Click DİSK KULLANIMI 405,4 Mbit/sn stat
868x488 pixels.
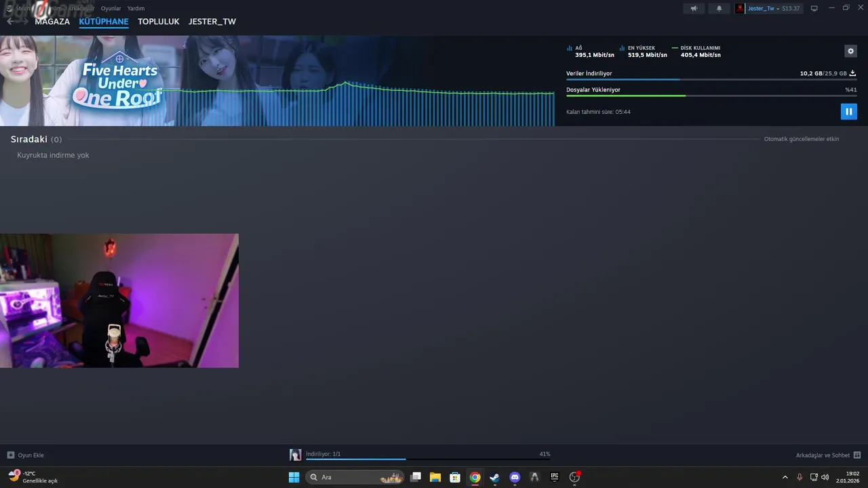pos(696,52)
